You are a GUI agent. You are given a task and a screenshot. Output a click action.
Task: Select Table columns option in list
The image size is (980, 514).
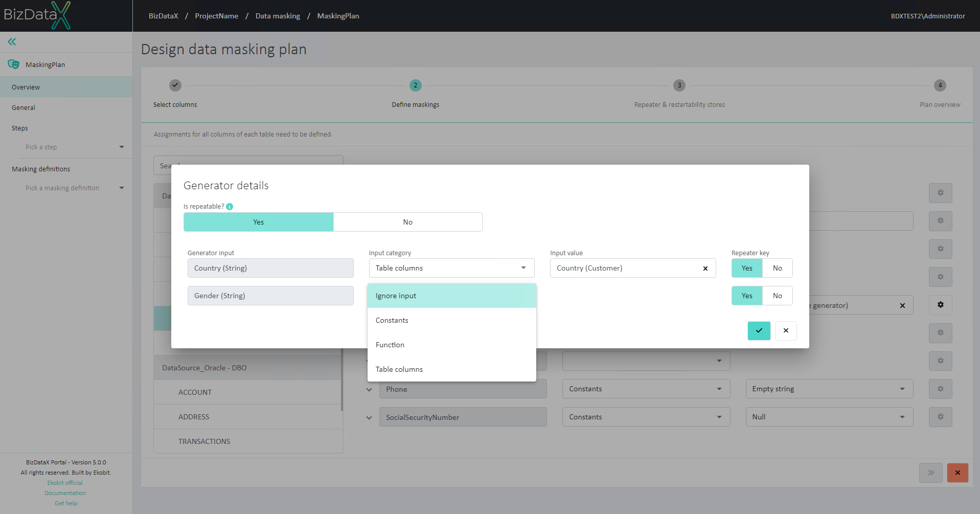coord(452,369)
